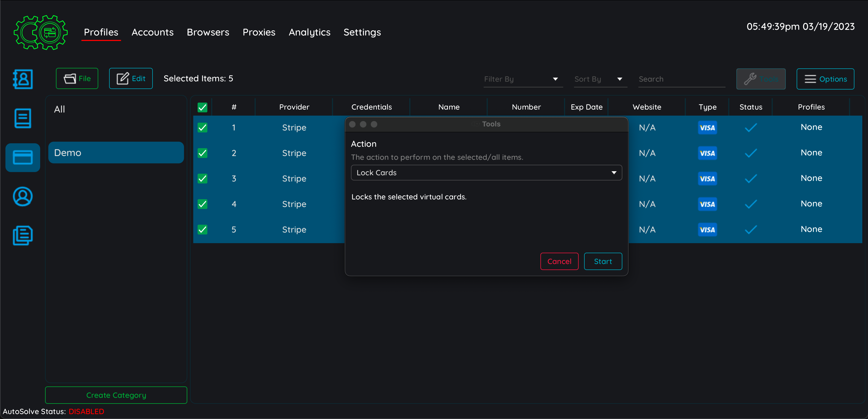Sort by the Profiles column header

[811, 107]
